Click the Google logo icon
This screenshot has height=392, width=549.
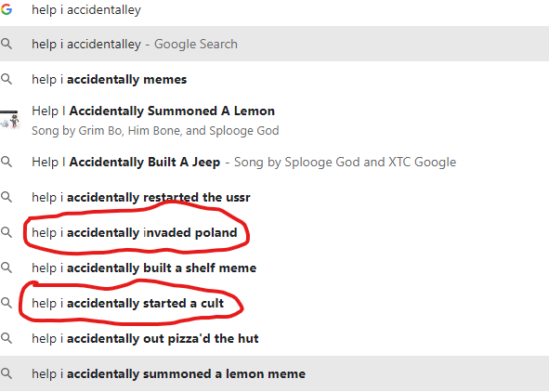click(x=7, y=9)
